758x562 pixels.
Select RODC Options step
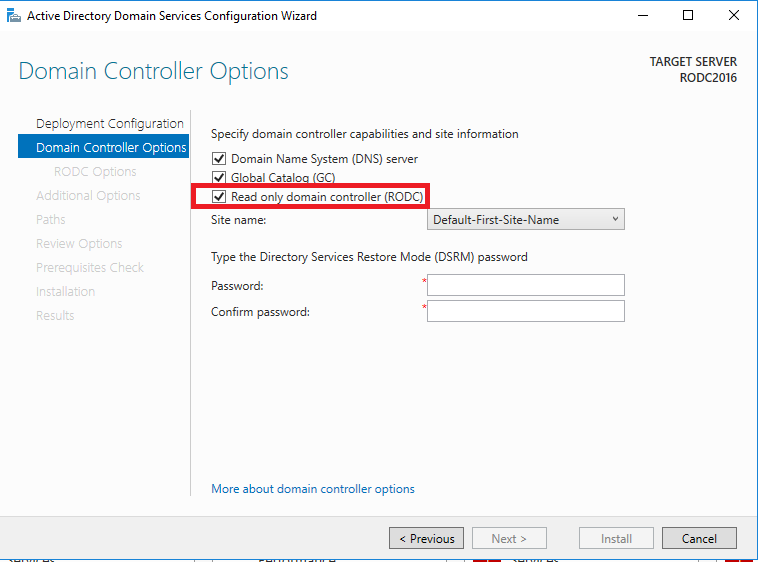click(x=95, y=172)
